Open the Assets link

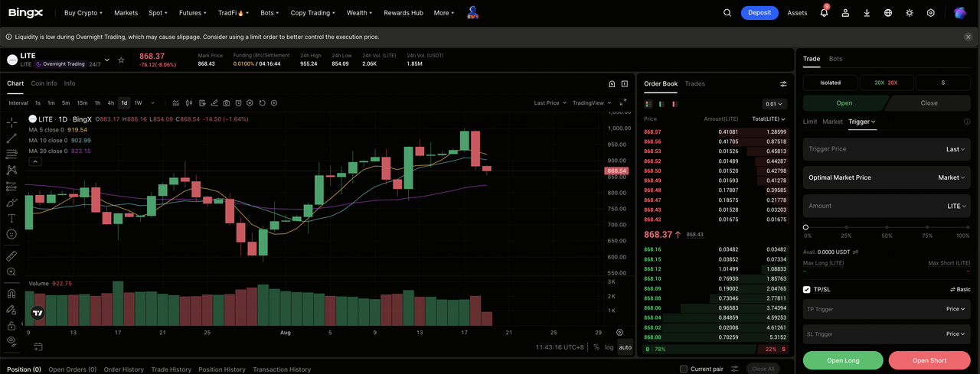(x=798, y=13)
